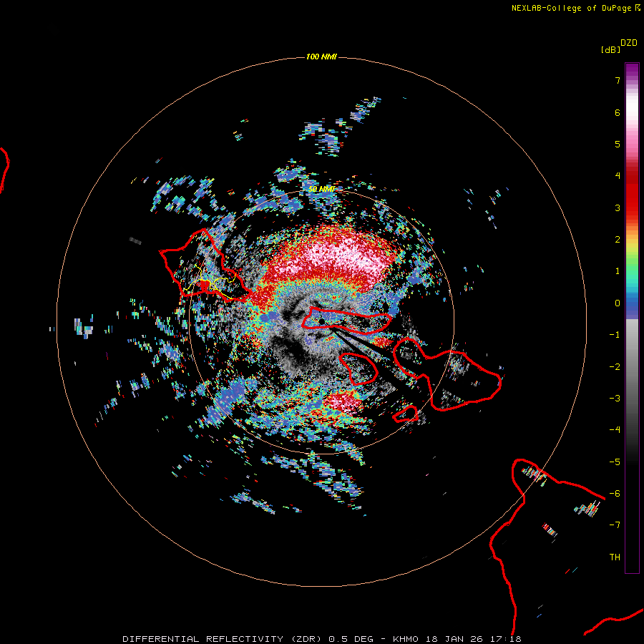Click the -1 value on the color scale
This screenshot has width=644, height=644.
tap(615, 335)
